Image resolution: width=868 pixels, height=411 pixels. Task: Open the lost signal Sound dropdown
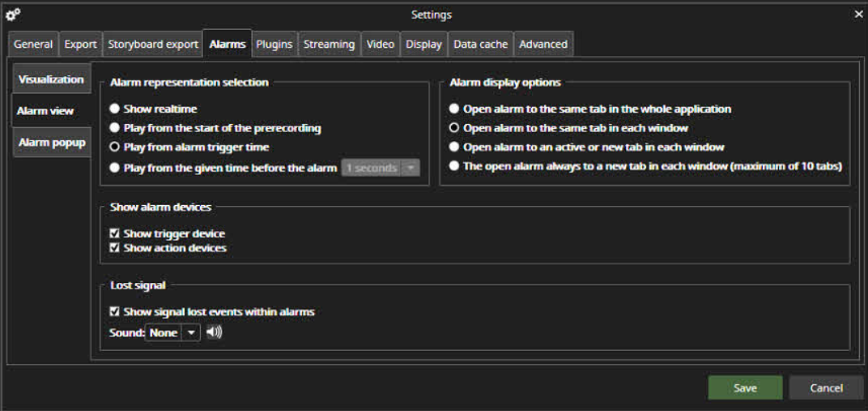(x=190, y=332)
